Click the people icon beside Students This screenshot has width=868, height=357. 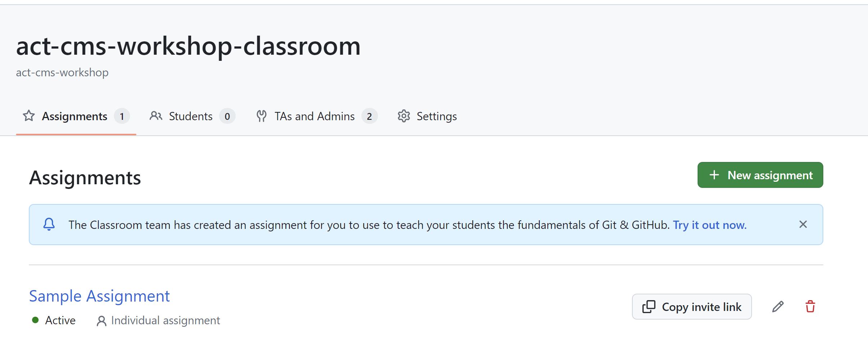pyautogui.click(x=156, y=116)
